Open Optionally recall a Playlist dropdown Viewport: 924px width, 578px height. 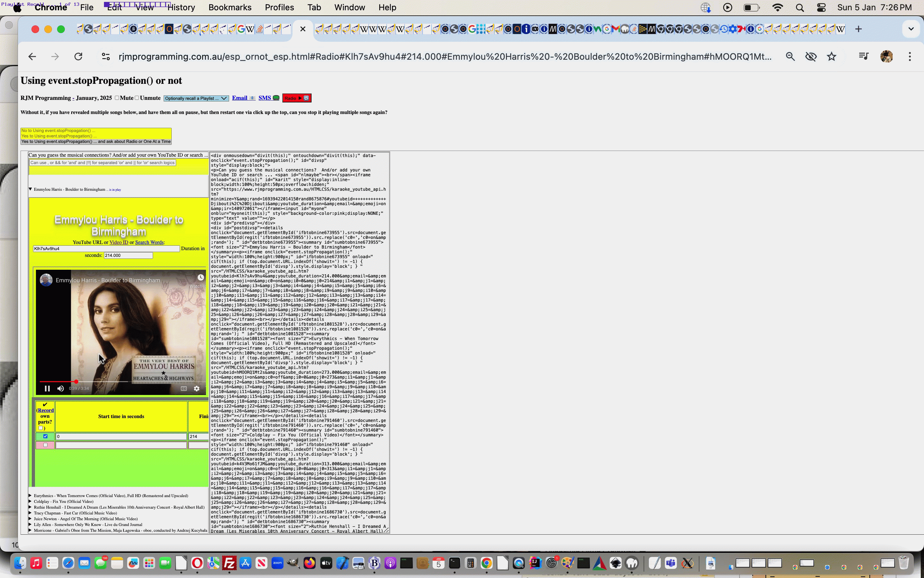pyautogui.click(x=196, y=98)
